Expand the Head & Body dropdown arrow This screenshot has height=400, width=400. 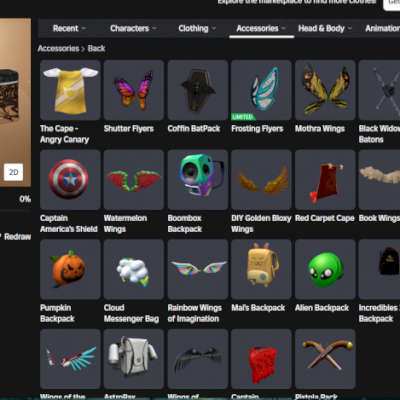click(x=350, y=29)
